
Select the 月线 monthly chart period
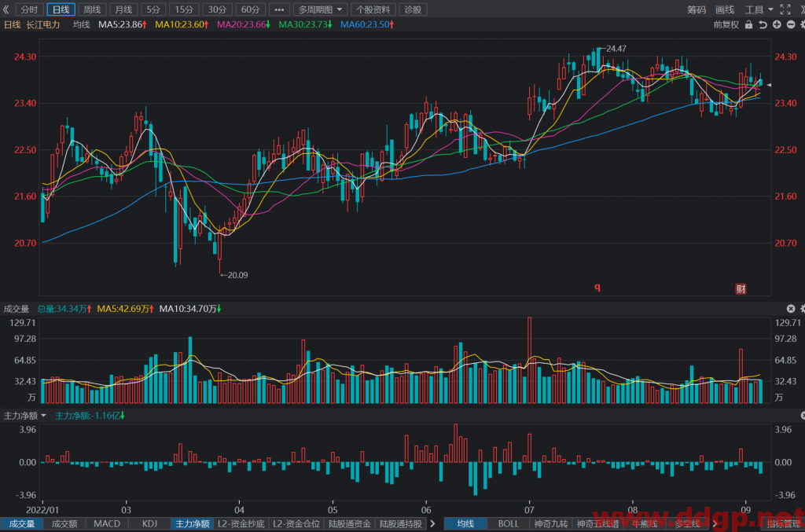coord(123,9)
